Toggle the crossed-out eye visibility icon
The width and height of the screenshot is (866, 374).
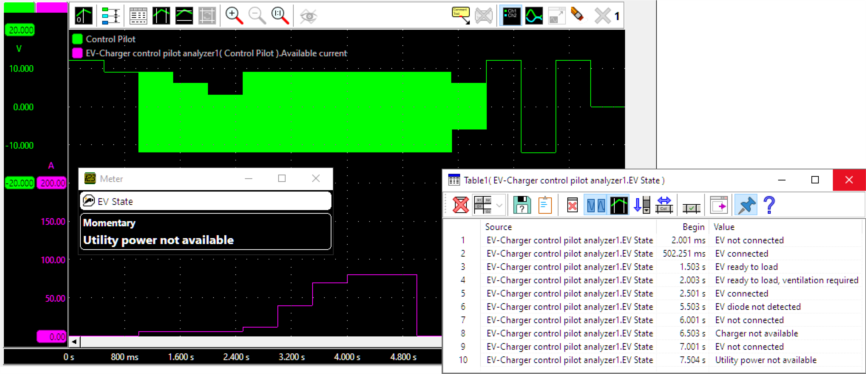coord(308,15)
